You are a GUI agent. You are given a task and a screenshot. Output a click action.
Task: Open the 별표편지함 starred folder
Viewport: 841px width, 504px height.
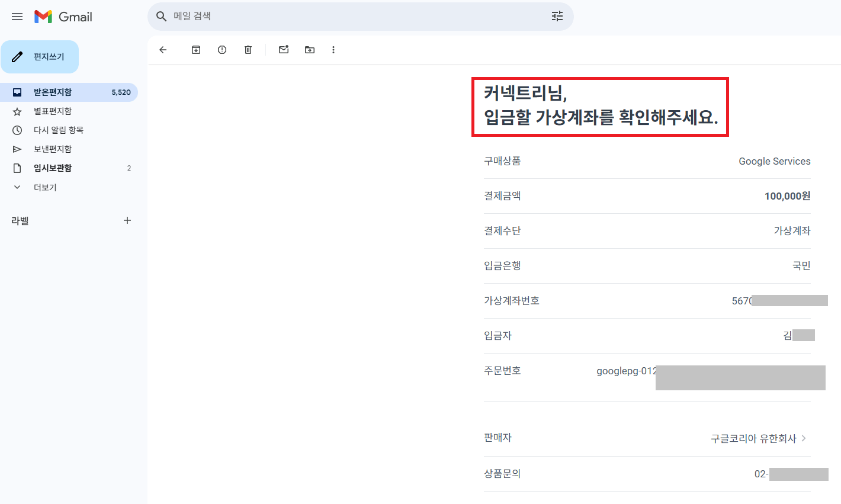pyautogui.click(x=69, y=111)
